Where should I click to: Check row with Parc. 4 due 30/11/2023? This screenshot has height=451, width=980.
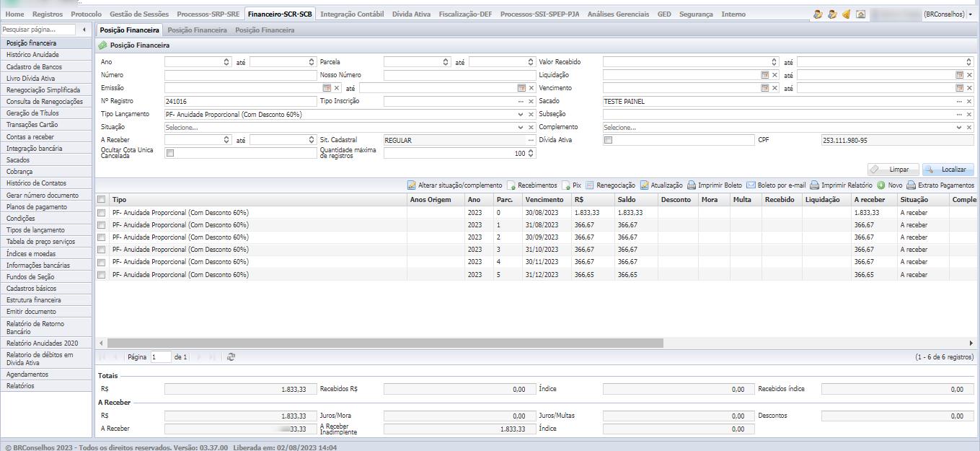click(x=101, y=262)
